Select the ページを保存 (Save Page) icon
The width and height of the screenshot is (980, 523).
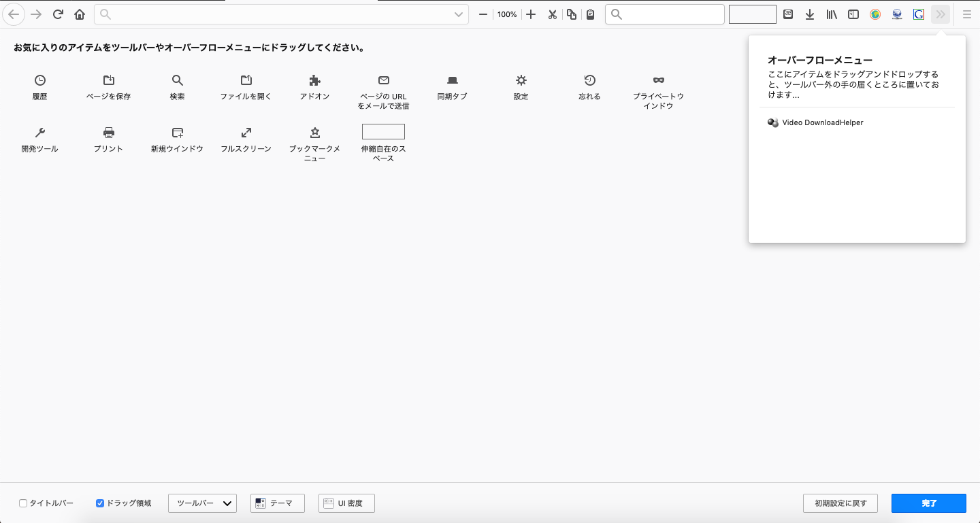109,80
